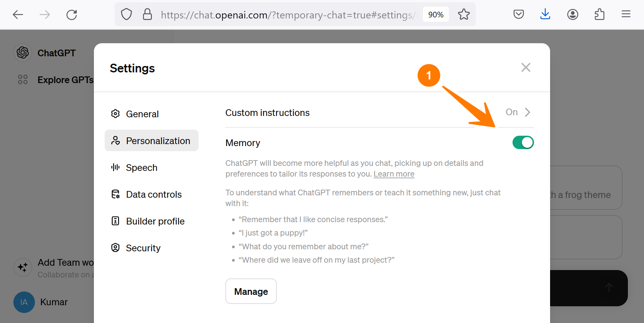The image size is (644, 323).
Task: Open browser downloads panel
Action: (545, 14)
